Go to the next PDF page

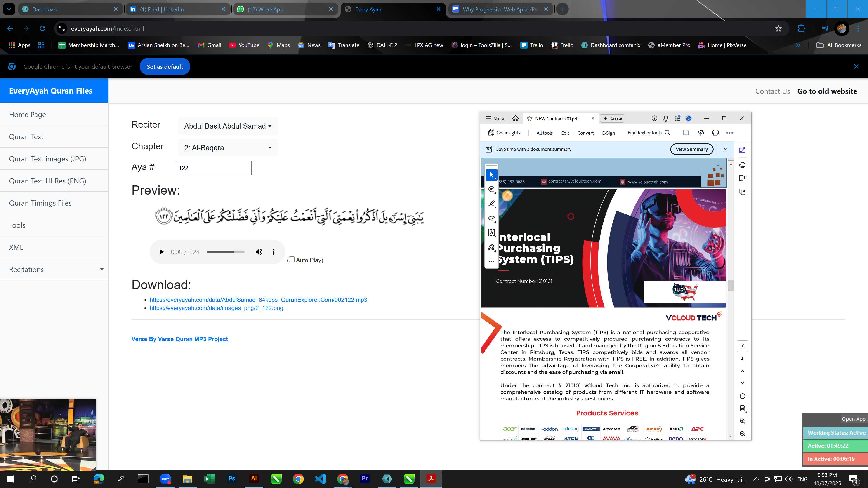pos(742,383)
